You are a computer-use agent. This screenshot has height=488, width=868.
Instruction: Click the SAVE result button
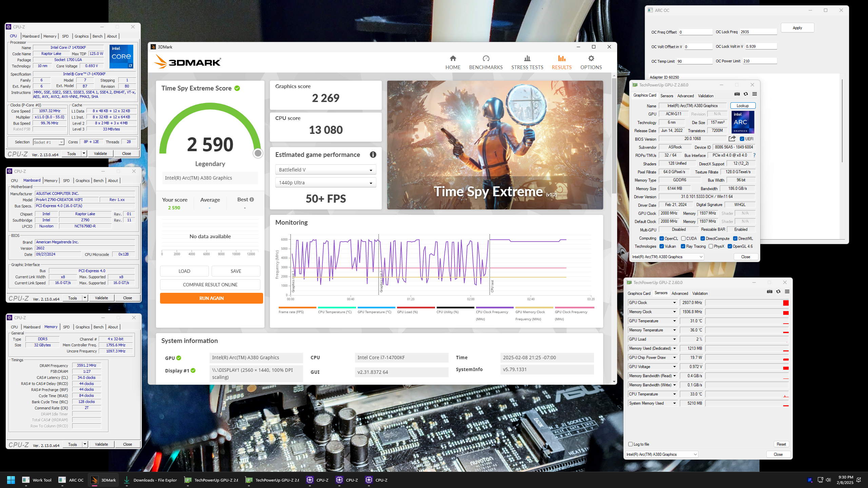pos(236,271)
